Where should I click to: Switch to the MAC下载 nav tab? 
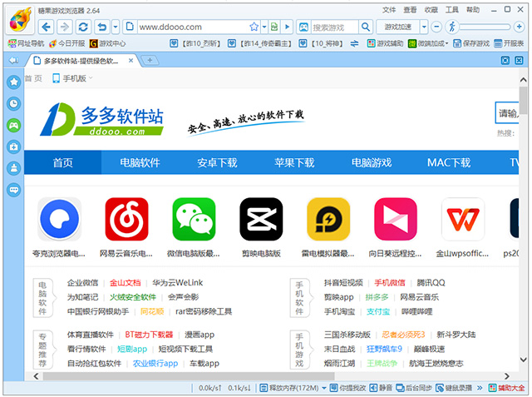(449, 162)
